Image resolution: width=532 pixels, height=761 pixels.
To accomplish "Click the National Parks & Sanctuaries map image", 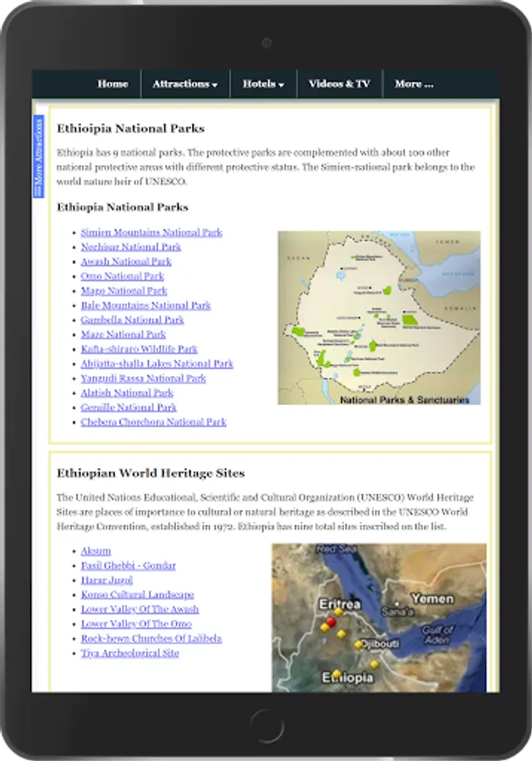I will (379, 318).
